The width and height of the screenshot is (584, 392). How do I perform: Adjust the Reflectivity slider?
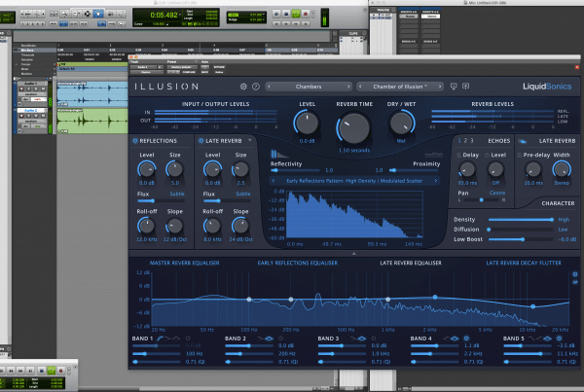[x=295, y=170]
